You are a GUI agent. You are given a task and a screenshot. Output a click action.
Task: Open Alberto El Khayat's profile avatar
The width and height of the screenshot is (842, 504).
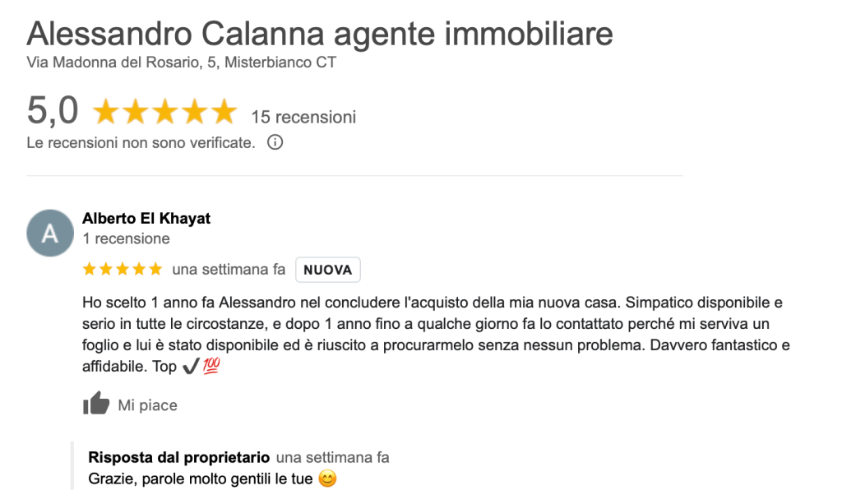pyautogui.click(x=50, y=234)
